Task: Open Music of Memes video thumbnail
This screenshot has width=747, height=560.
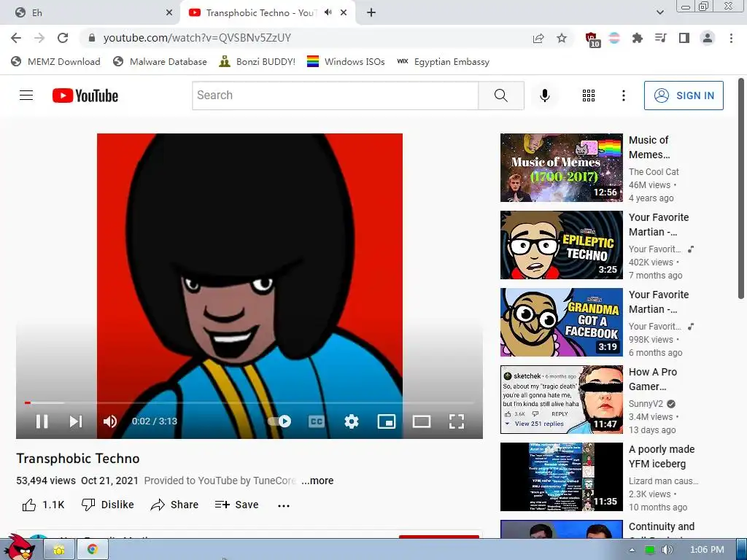Action: click(561, 168)
